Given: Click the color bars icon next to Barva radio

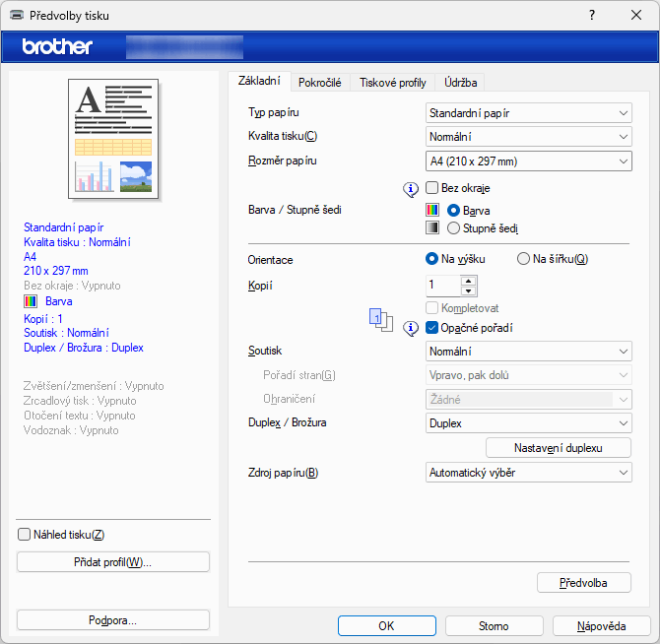Looking at the screenshot, I should pyautogui.click(x=432, y=210).
